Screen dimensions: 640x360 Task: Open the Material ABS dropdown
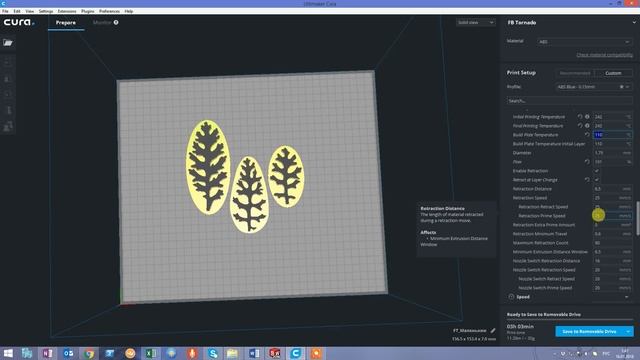pyautogui.click(x=584, y=42)
